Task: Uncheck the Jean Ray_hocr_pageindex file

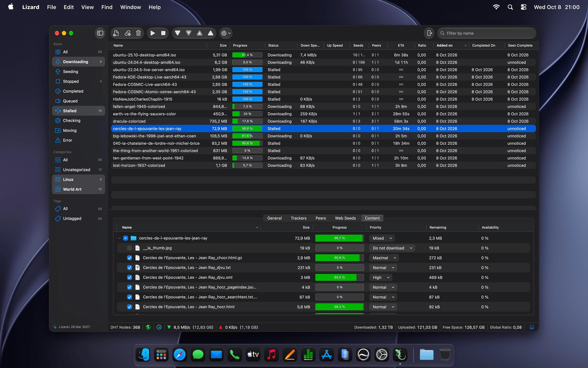Action: pos(129,287)
